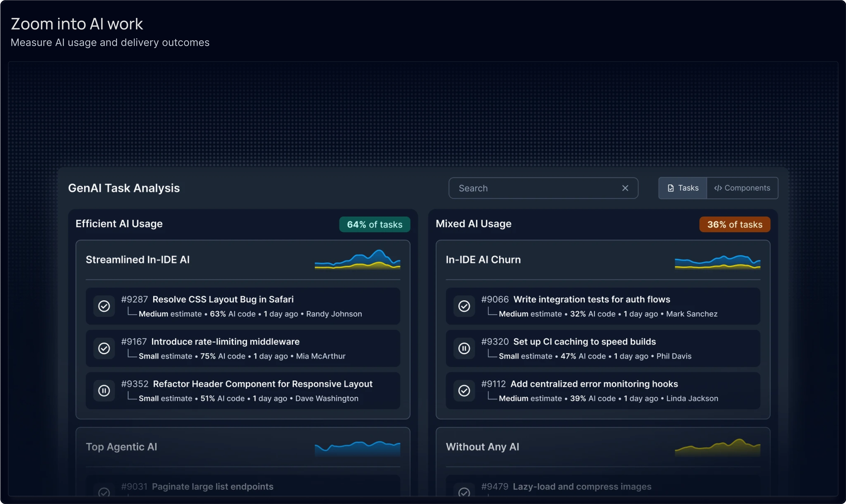Image resolution: width=846 pixels, height=504 pixels.
Task: Switch to the Components tab
Action: 742,188
